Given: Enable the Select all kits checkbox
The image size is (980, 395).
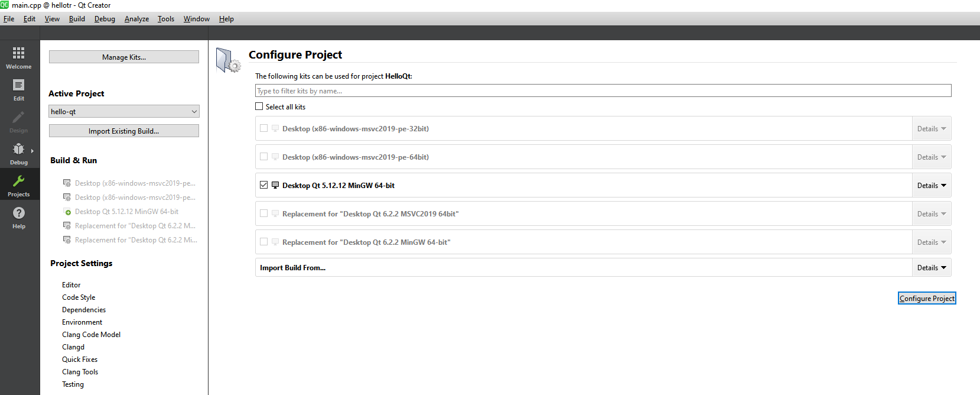Looking at the screenshot, I should pos(259,106).
